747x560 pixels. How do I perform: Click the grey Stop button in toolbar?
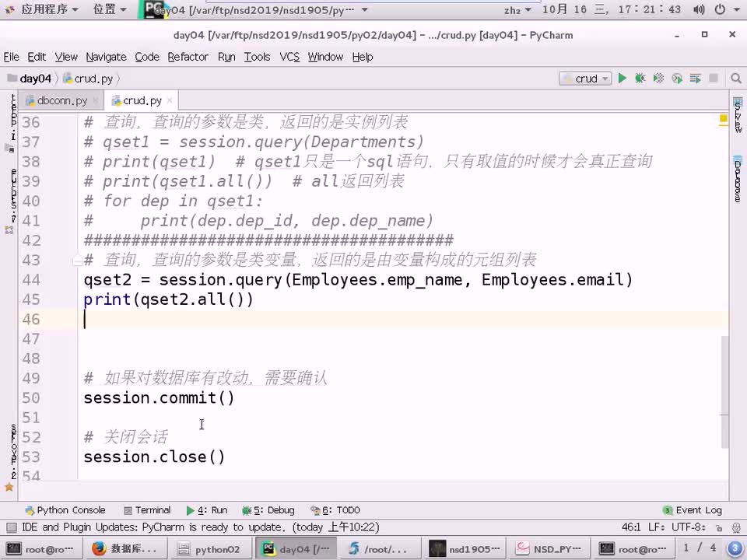click(x=714, y=79)
